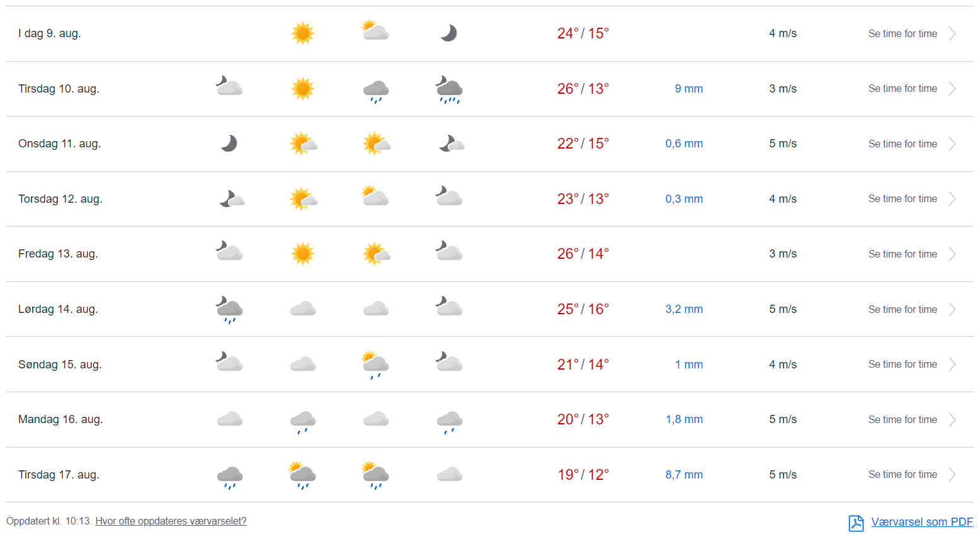Click the sunny icon in the I dag row
This screenshot has height=539, width=980.
click(x=303, y=33)
